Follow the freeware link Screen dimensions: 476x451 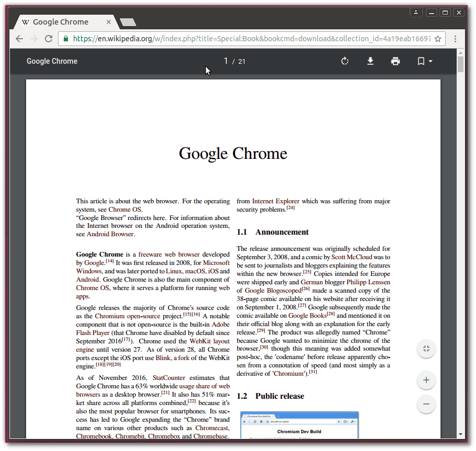click(x=150, y=255)
